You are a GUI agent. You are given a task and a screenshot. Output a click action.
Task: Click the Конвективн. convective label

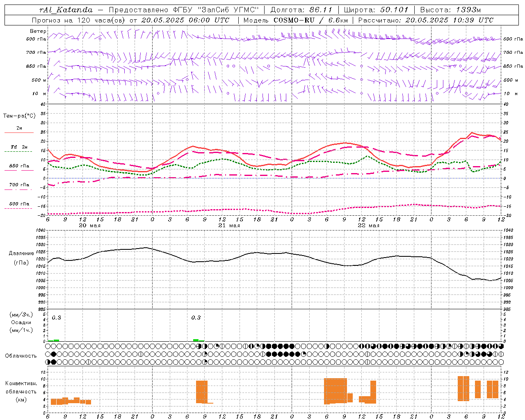(21, 383)
